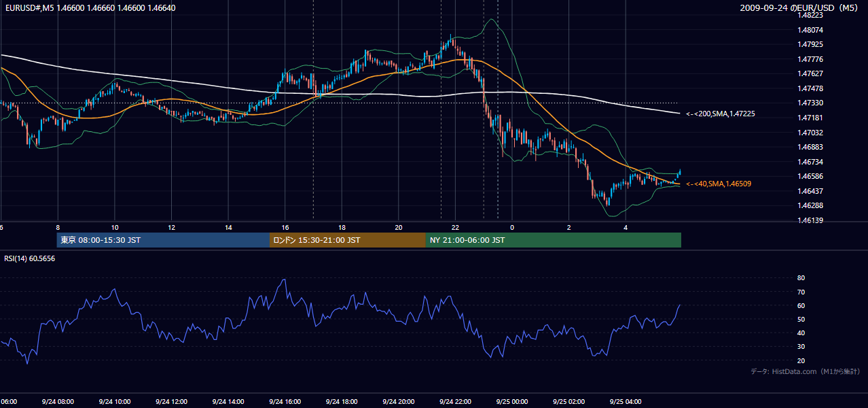
Task: Click the 9/25 02:00 bottom time label
Action: point(569,402)
